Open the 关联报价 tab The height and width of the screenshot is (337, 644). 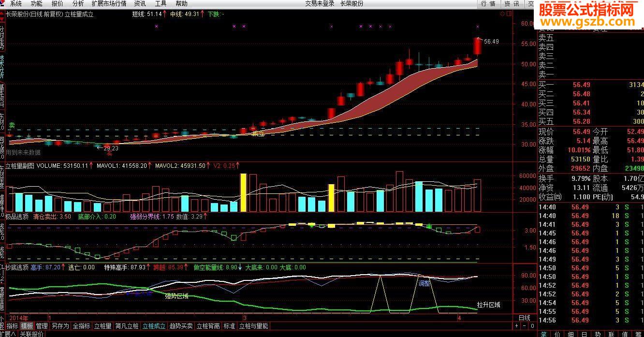(x=32, y=334)
